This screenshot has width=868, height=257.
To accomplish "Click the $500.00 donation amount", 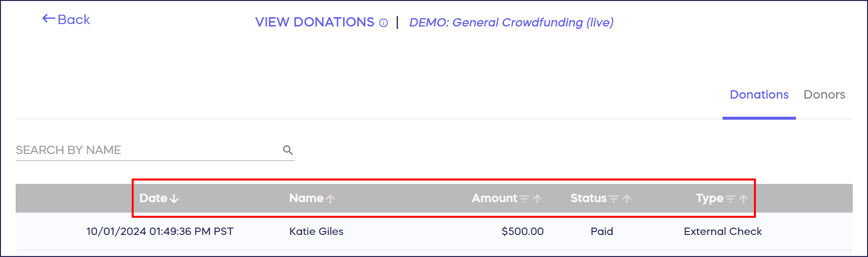I will tap(522, 231).
